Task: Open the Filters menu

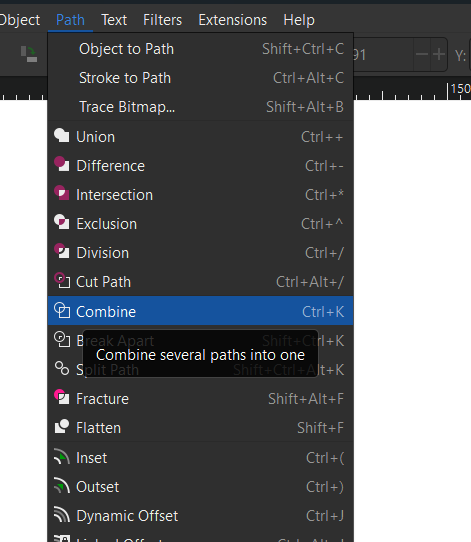Action: (x=162, y=20)
